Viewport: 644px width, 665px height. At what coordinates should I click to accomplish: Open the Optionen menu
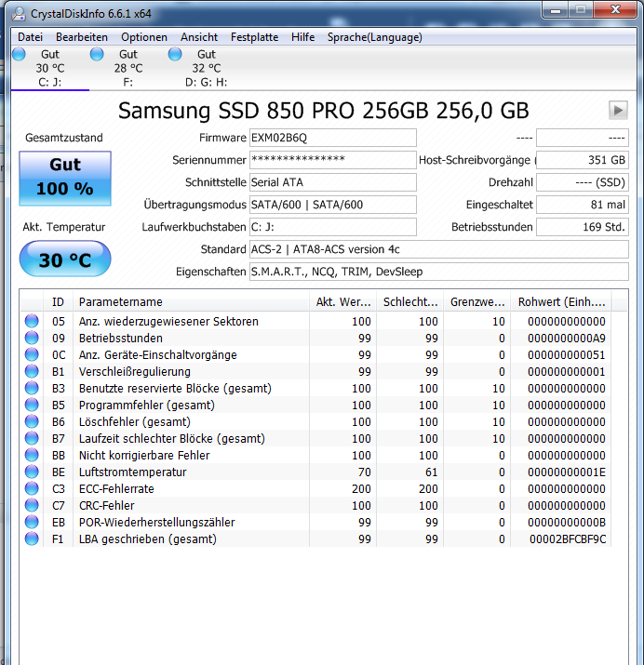[x=144, y=37]
